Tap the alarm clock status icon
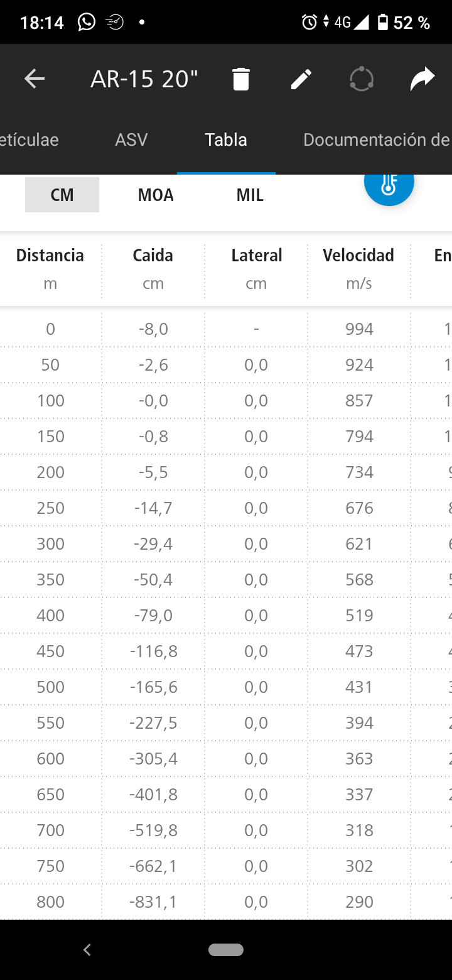This screenshot has width=452, height=980. click(309, 23)
